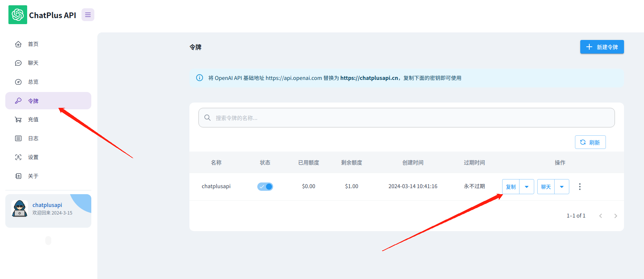644x279 pixels.
Task: Click the 剩余额度 column header
Action: pyautogui.click(x=352, y=162)
